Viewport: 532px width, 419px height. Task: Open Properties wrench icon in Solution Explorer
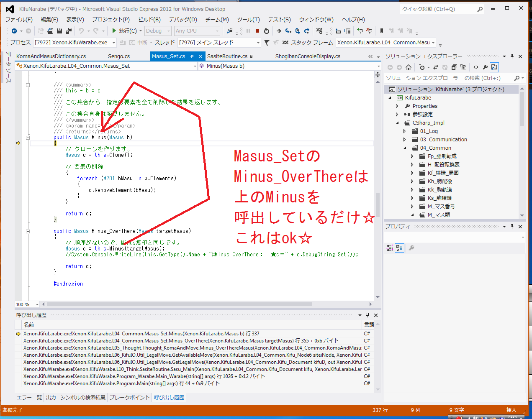click(x=485, y=67)
